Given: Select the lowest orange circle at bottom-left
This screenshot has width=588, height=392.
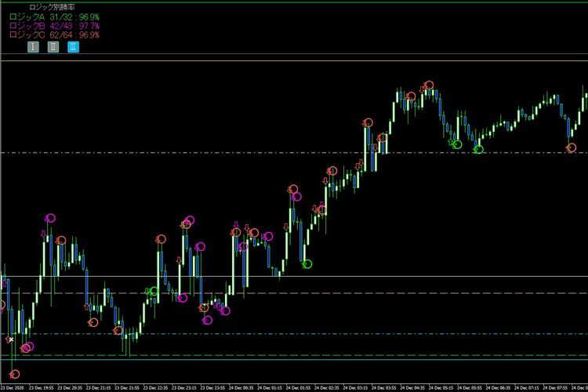Looking at the screenshot, I should click(15, 374).
